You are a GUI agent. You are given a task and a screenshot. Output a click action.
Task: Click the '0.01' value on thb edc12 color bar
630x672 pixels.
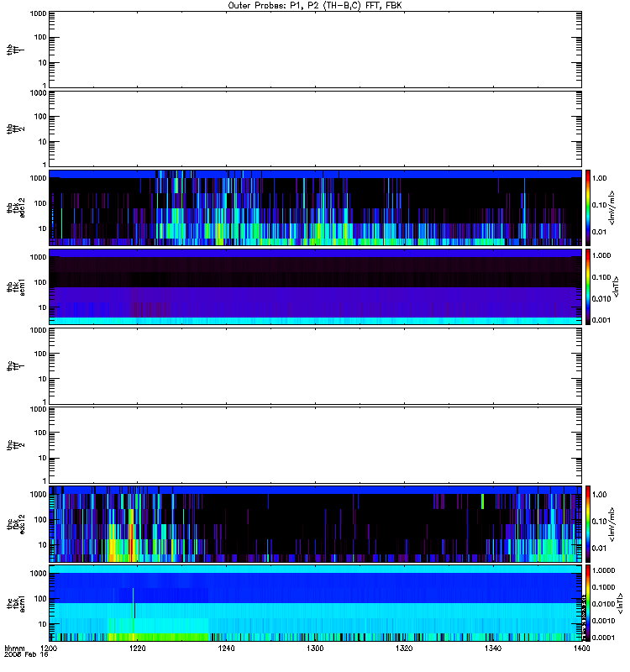point(600,232)
